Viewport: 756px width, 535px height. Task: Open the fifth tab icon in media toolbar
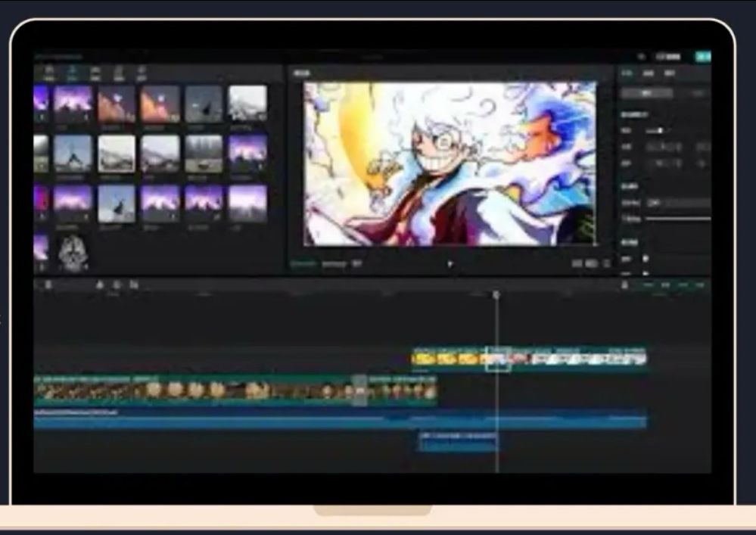tap(142, 73)
